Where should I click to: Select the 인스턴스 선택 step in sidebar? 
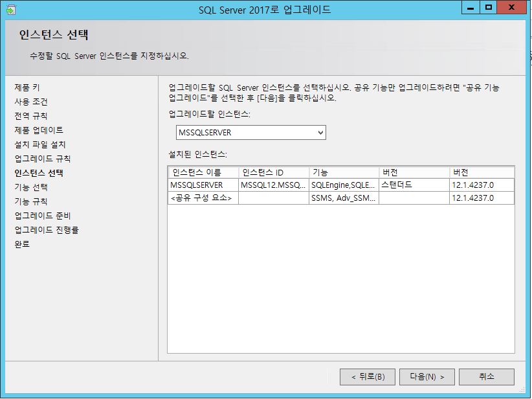[x=39, y=173]
